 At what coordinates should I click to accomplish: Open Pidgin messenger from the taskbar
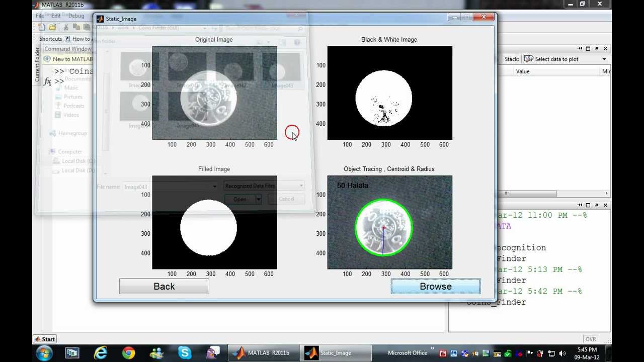tap(213, 353)
